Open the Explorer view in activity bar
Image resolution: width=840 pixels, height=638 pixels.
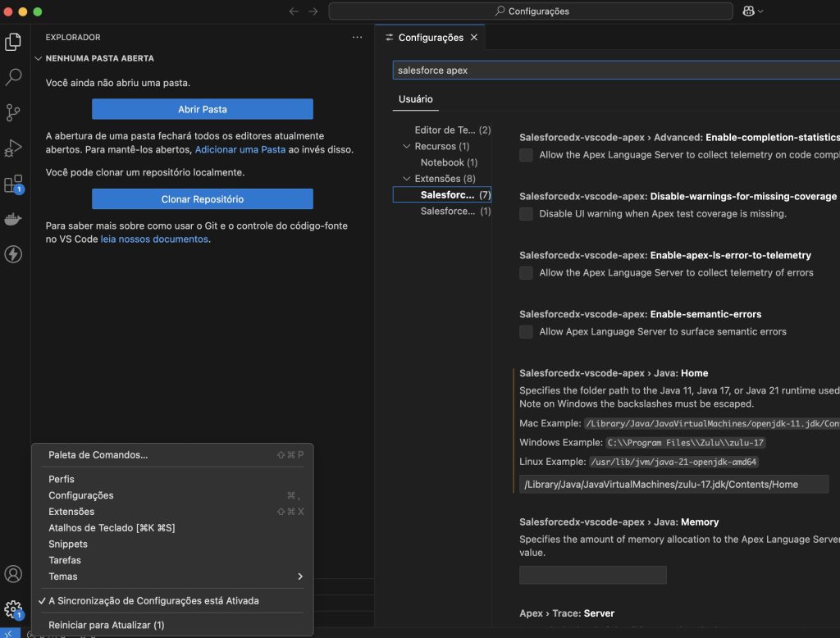pos(13,42)
